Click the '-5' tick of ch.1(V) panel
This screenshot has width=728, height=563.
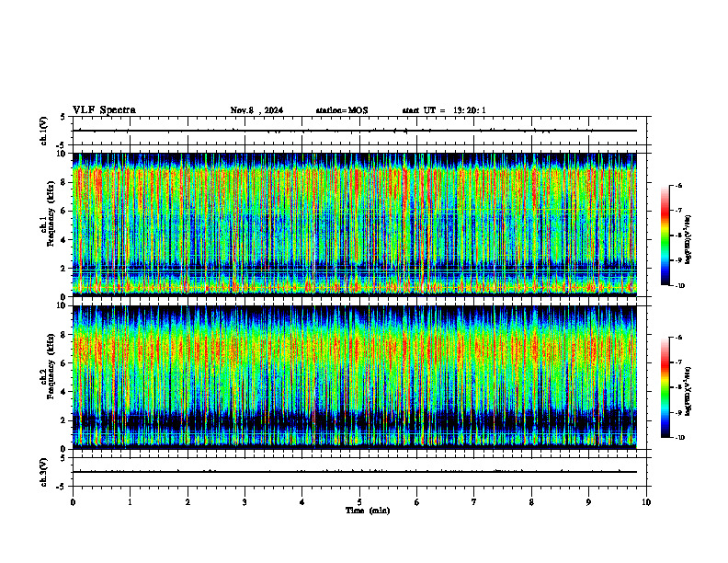[63, 145]
